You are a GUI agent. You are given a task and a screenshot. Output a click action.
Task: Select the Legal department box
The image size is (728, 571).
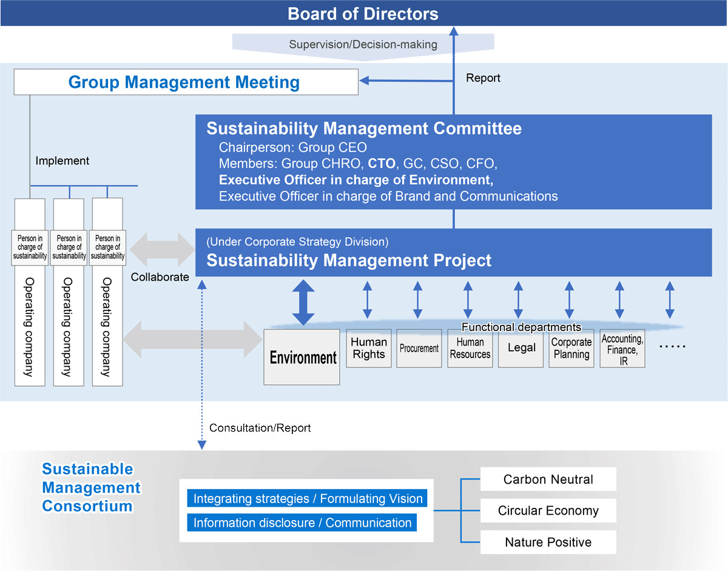521,349
